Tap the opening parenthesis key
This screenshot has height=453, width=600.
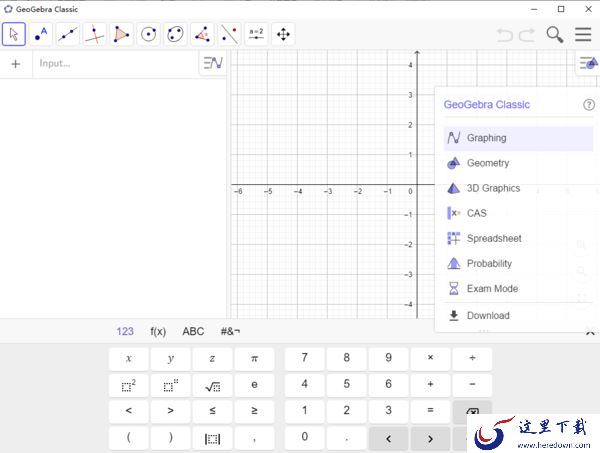pyautogui.click(x=129, y=438)
